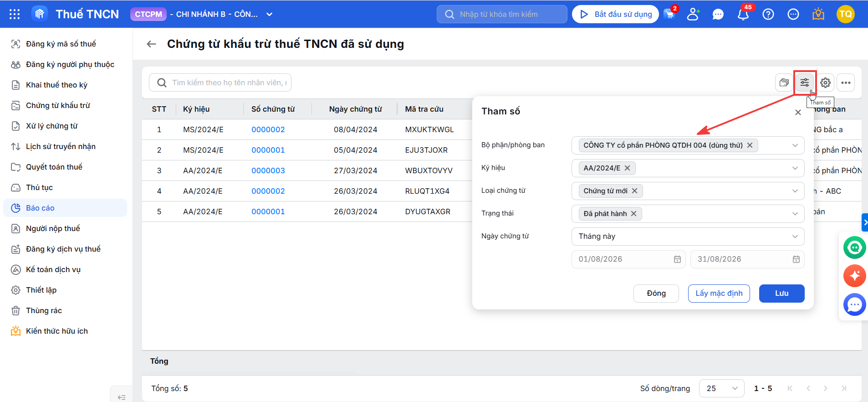Image resolution: width=868 pixels, height=402 pixels.
Task: Click the Thuế TNCN app logo
Action: [40, 14]
